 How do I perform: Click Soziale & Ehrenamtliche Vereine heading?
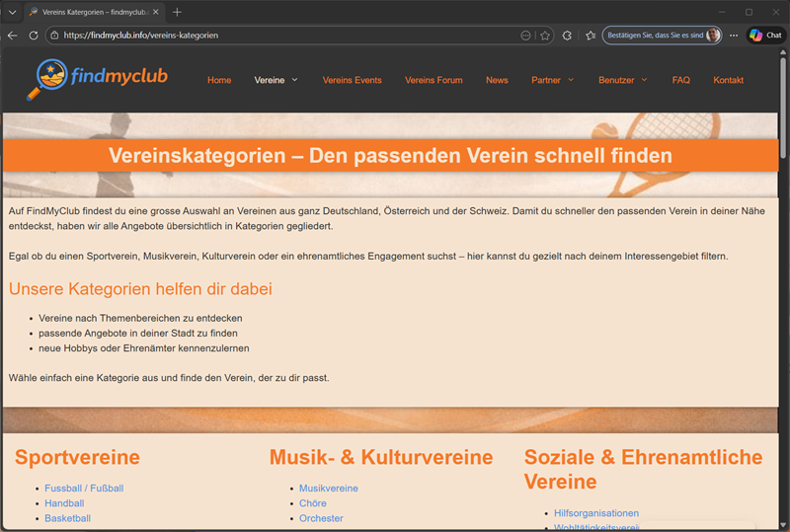point(644,470)
